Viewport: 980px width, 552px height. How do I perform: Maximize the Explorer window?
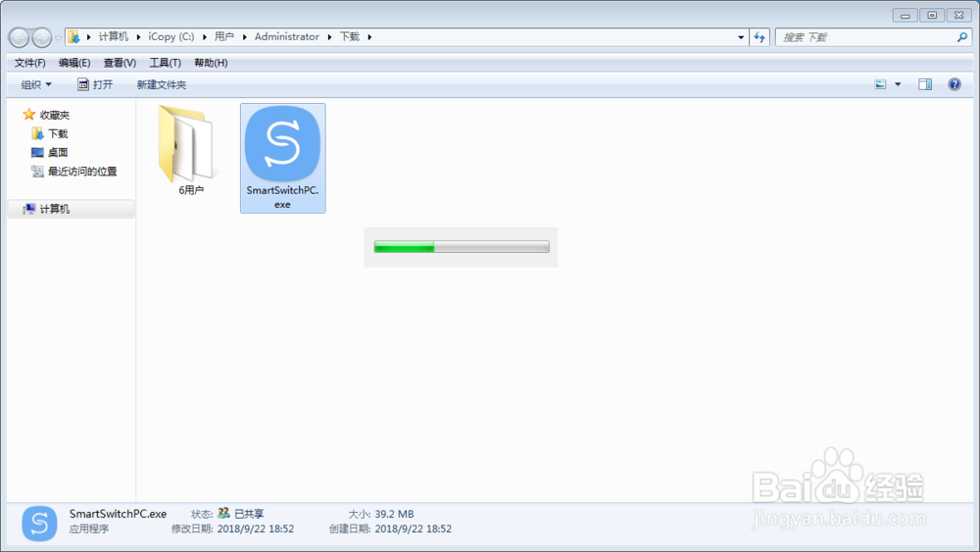[932, 15]
